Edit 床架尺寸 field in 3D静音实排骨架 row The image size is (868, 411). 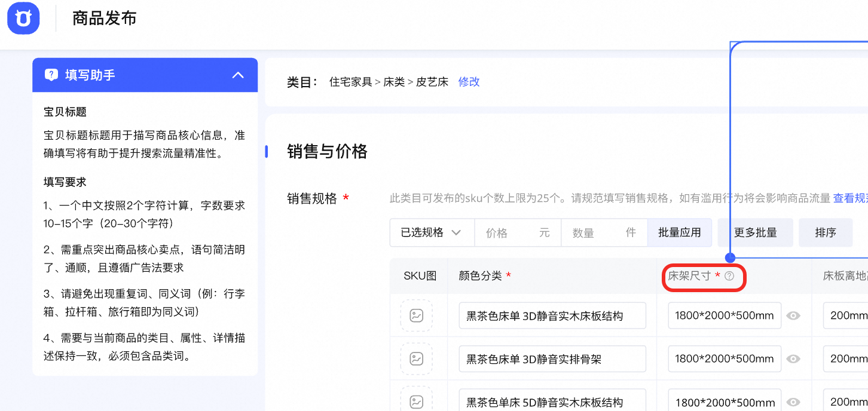coord(725,358)
